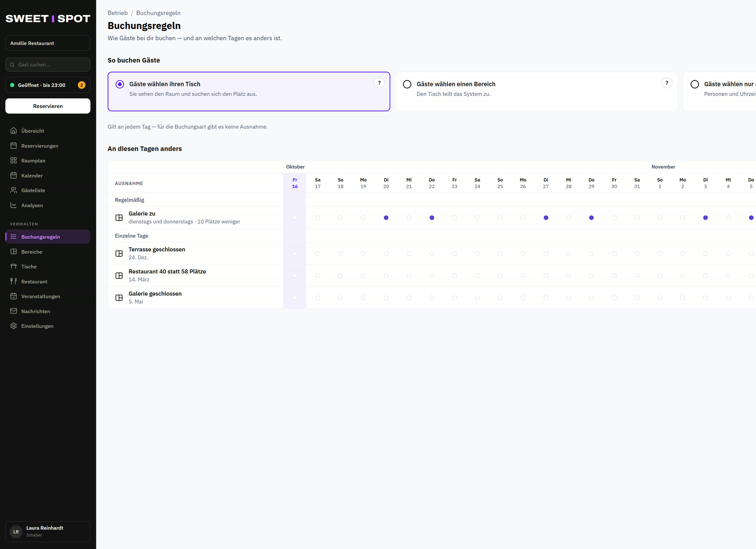Click the layout icon beside Galerie zu
This screenshot has height=549, width=756.
[x=119, y=218]
